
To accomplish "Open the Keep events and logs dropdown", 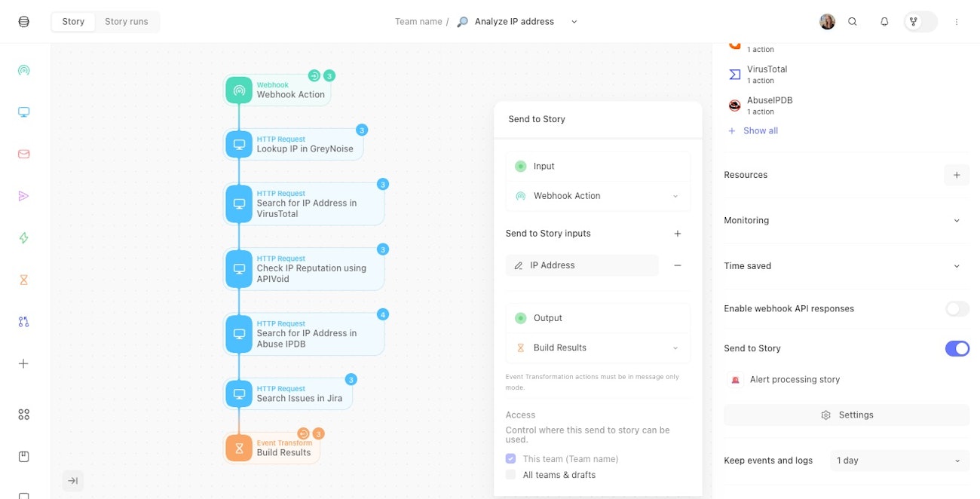I will 899,461.
